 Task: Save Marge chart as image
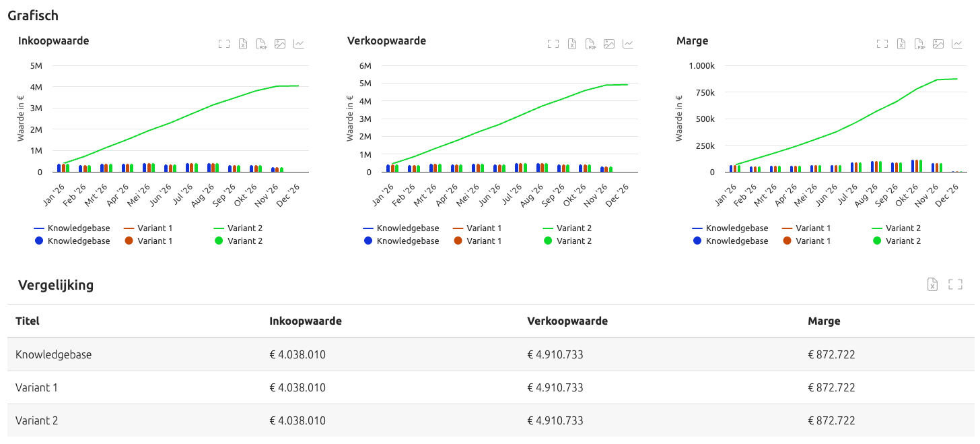coord(938,44)
